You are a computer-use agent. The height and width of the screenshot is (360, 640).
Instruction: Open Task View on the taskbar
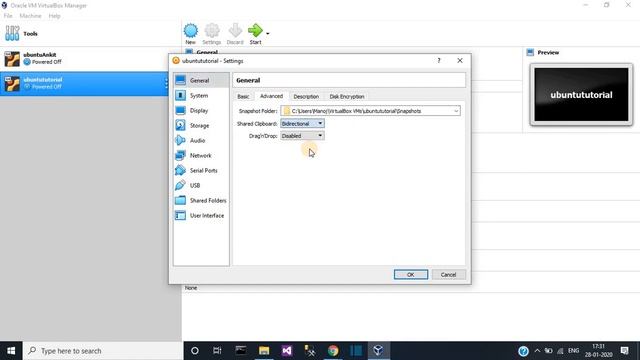tap(217, 351)
